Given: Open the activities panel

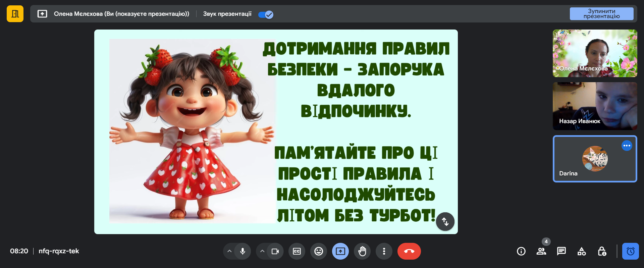Looking at the screenshot, I should (x=582, y=251).
